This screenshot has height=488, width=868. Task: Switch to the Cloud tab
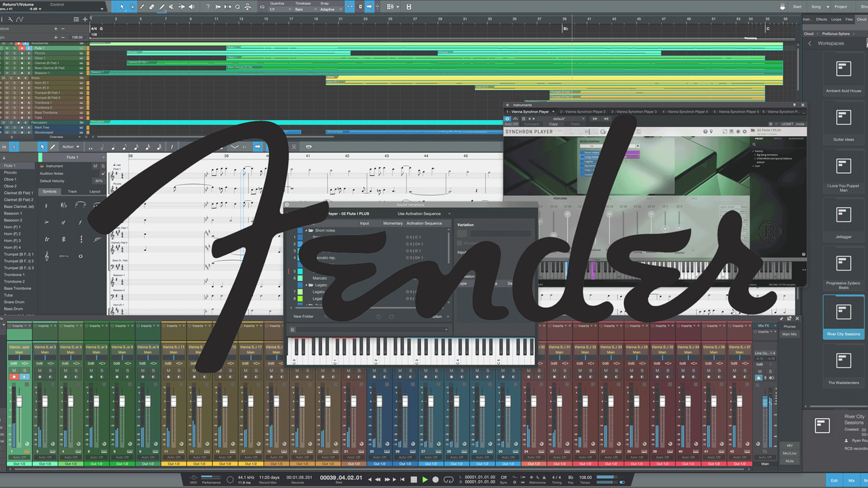[861, 20]
